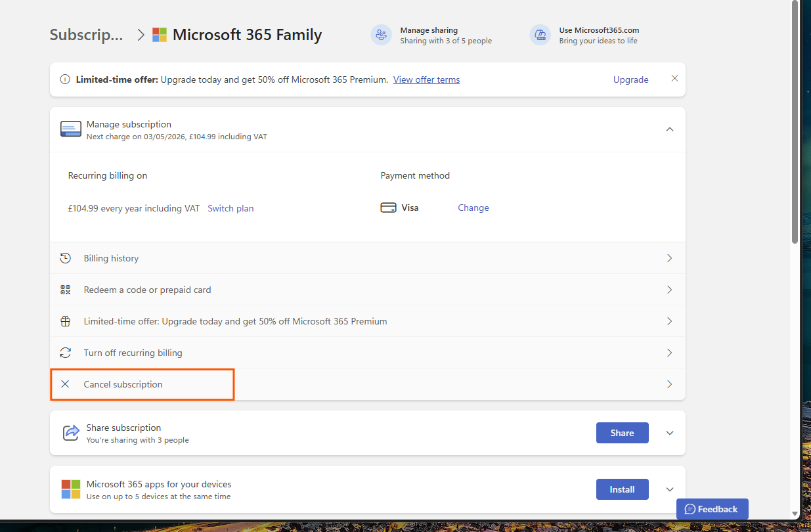Expand the Share subscription section
The width and height of the screenshot is (811, 532).
tap(669, 432)
